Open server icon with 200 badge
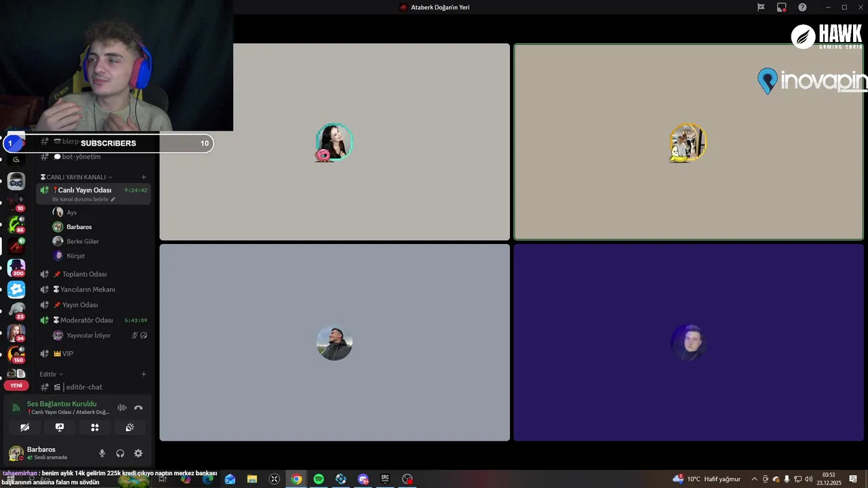Viewport: 868px width, 488px height. [x=16, y=268]
